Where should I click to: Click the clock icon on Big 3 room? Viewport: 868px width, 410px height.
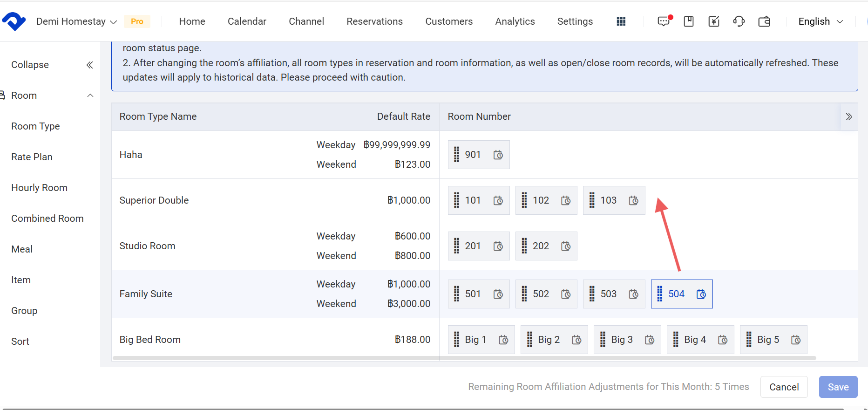(x=650, y=340)
